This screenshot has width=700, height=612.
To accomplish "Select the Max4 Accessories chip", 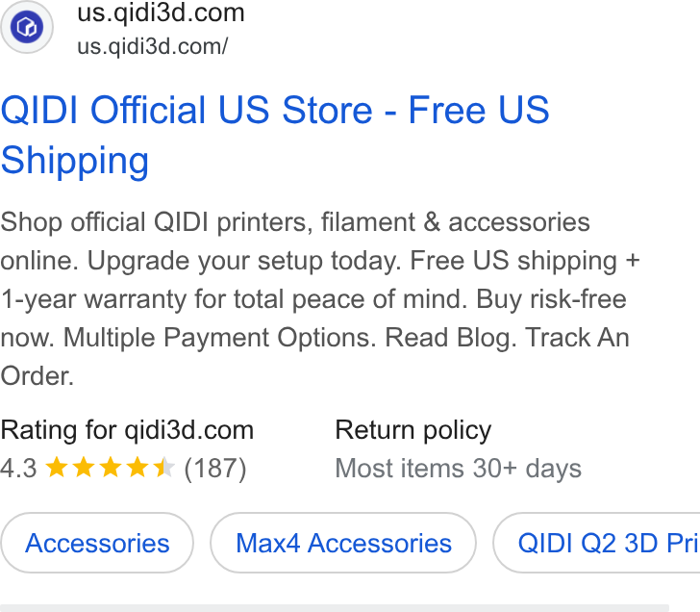I will 343,543.
